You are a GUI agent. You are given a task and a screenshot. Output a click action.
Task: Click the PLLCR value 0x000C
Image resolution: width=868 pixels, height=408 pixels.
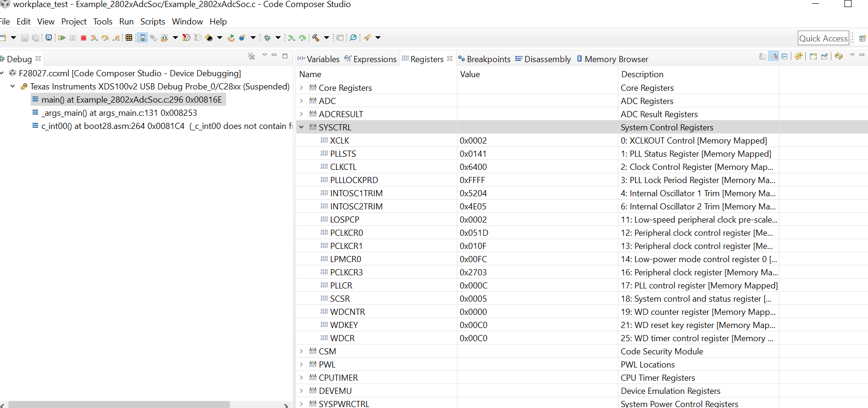[473, 286]
